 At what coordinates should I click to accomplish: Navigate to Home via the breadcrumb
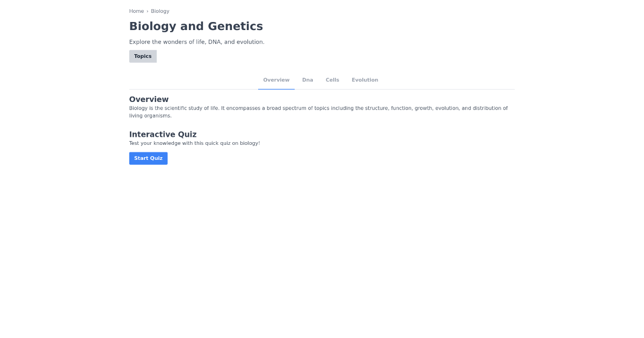[136, 11]
